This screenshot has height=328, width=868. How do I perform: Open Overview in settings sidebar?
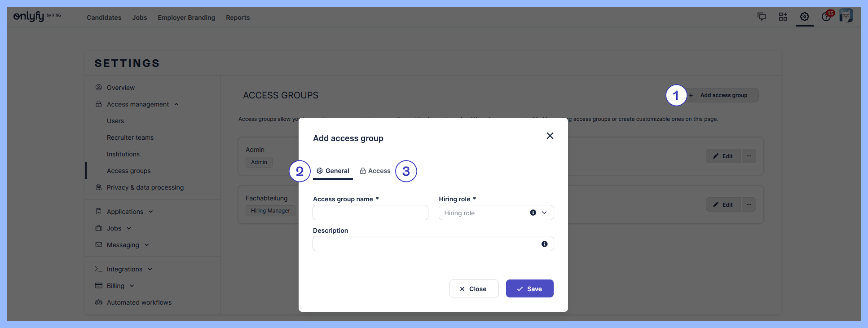(121, 88)
